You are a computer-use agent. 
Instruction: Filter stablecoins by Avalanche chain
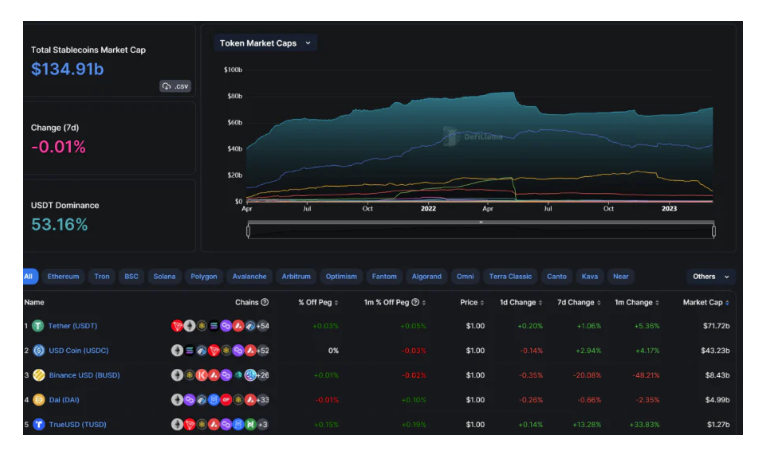[249, 276]
